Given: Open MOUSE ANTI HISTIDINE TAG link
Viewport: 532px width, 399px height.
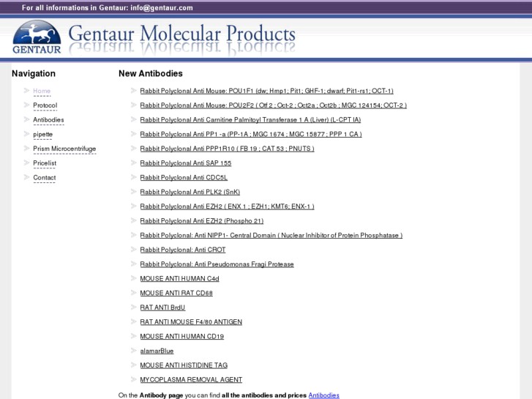Looking at the screenshot, I should tap(184, 365).
